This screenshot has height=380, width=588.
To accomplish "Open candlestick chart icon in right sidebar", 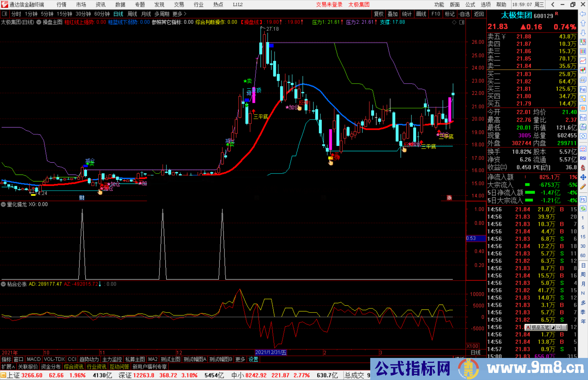I will point(583,70).
